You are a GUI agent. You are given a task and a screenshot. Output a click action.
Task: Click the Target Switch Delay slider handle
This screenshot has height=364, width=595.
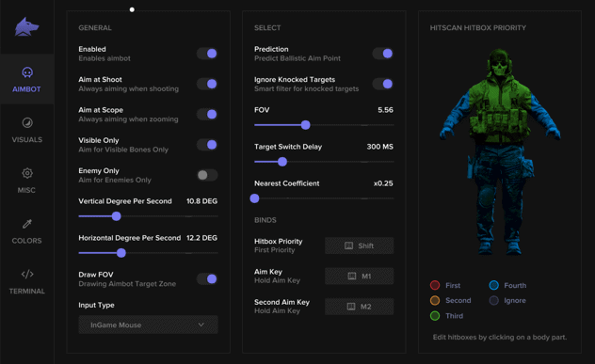click(x=282, y=162)
